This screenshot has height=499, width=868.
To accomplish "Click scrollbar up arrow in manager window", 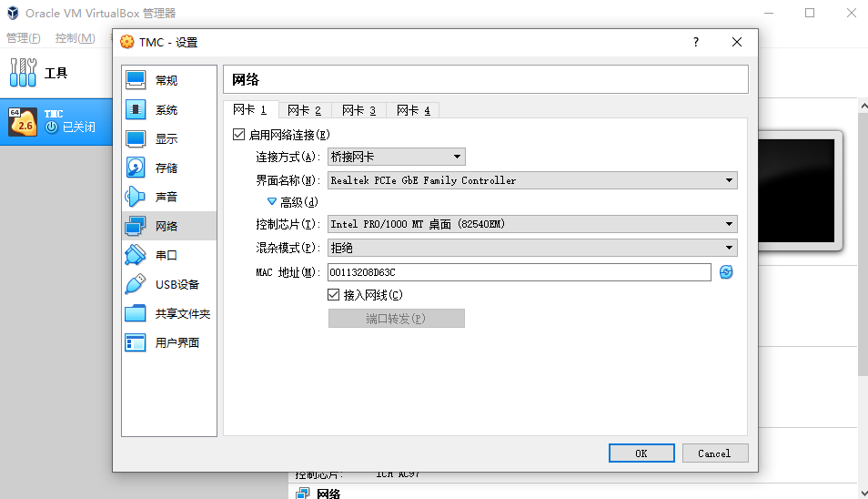I will [863, 105].
